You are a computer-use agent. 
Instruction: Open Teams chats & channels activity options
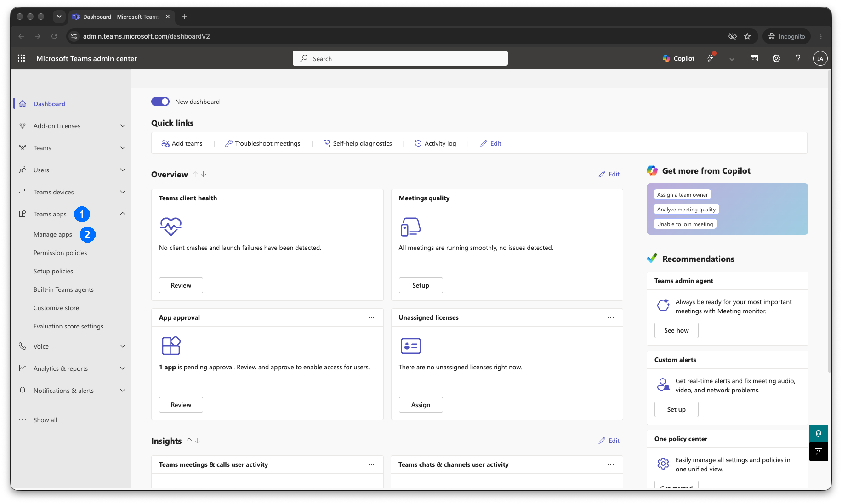click(x=611, y=464)
